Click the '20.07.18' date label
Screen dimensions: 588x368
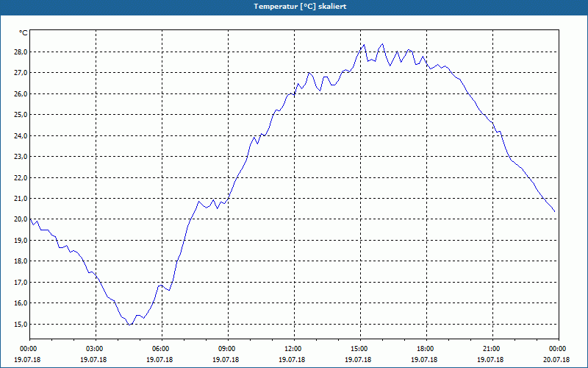(x=556, y=360)
